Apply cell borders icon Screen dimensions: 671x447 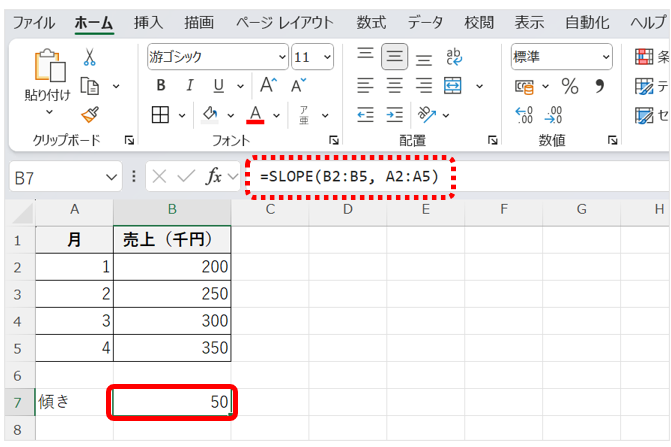pyautogui.click(x=160, y=115)
